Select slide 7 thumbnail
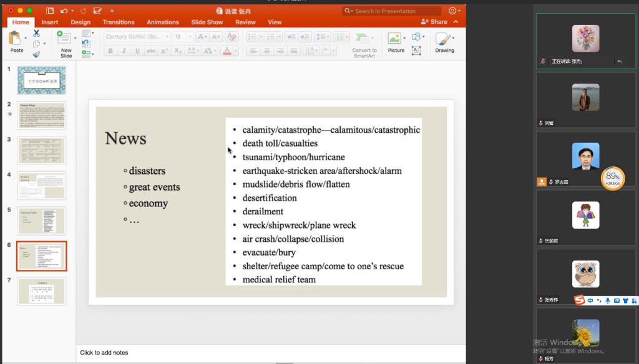The image size is (639, 364). coord(42,291)
